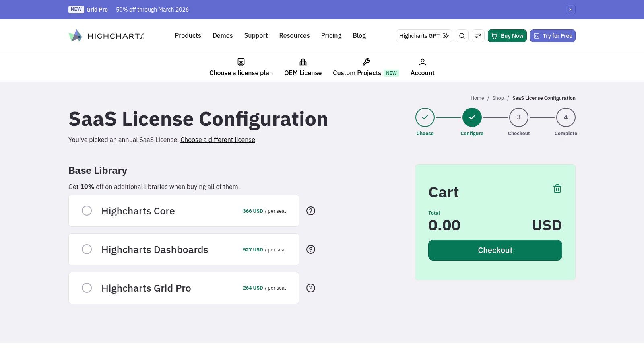Click the Highcharts logo
Viewport: 644px width, 362px height.
106,36
